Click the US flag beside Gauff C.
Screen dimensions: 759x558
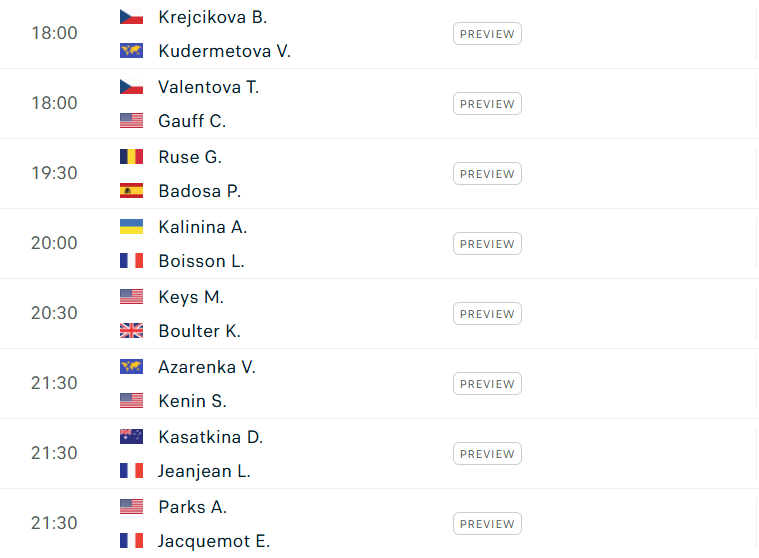pyautogui.click(x=131, y=121)
